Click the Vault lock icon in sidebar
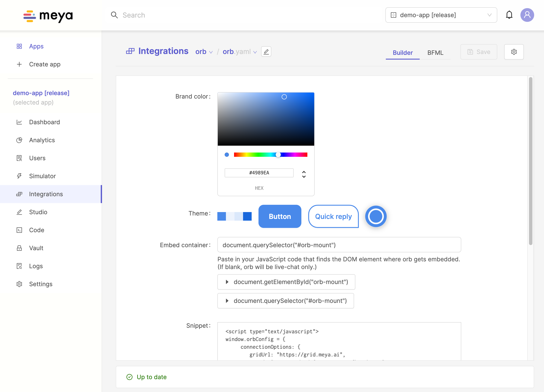This screenshot has height=392, width=544. (x=19, y=248)
